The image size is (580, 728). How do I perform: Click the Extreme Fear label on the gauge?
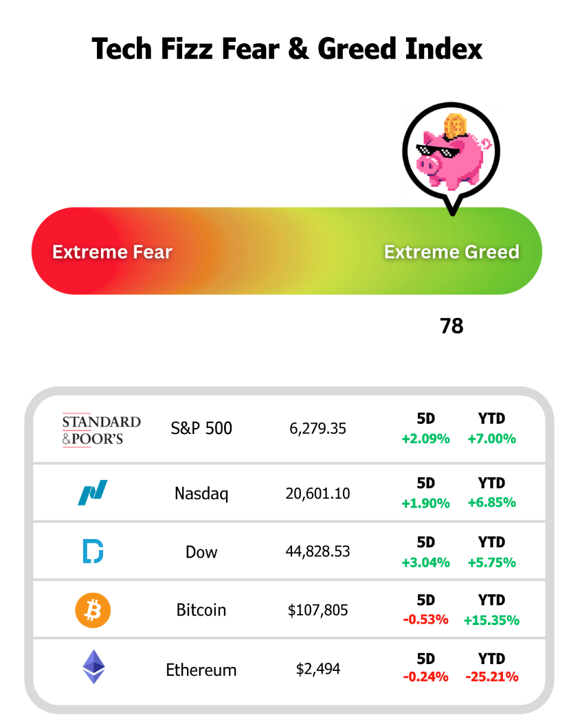point(112,251)
